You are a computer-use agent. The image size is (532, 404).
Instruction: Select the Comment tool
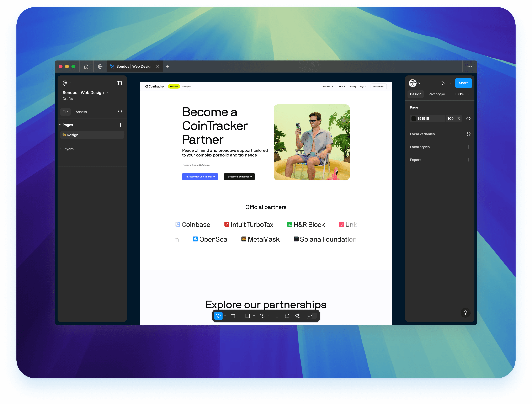287,316
